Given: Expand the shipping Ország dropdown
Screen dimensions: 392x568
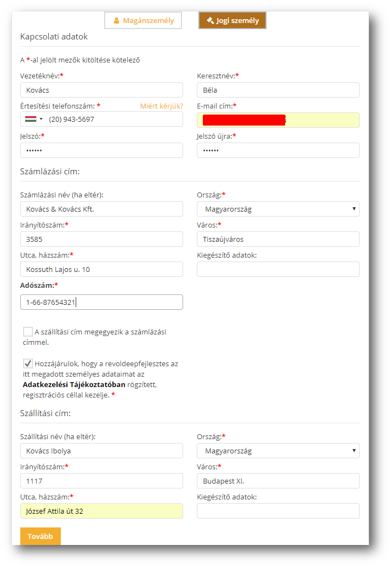Looking at the screenshot, I should (277, 451).
